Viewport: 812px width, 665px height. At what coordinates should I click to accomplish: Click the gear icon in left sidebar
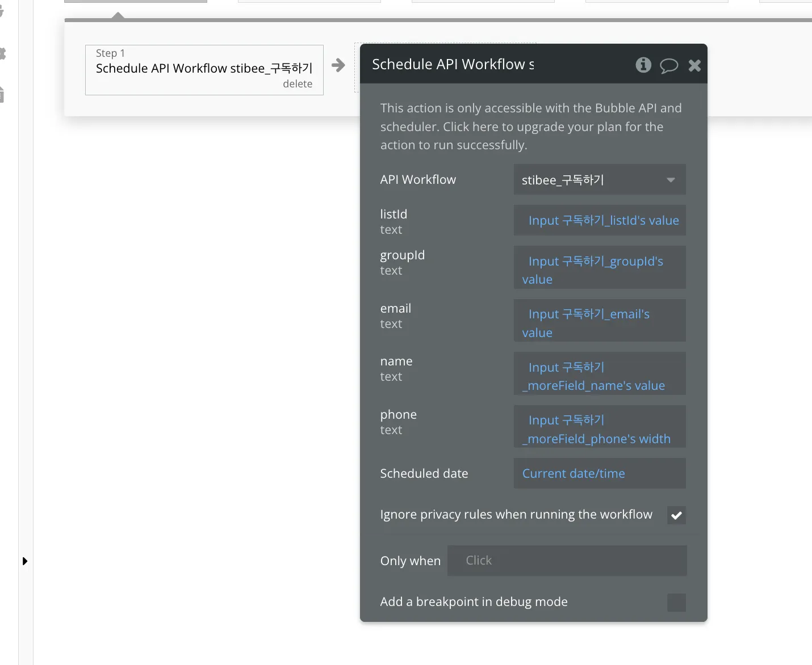[x=3, y=54]
